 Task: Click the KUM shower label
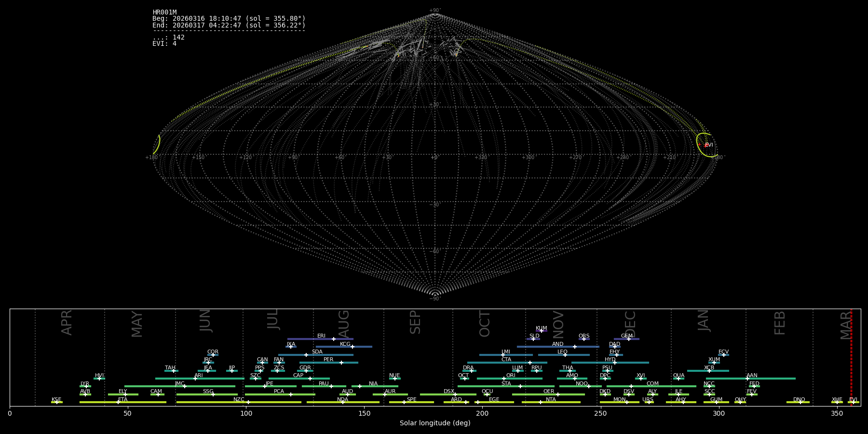(x=542, y=328)
